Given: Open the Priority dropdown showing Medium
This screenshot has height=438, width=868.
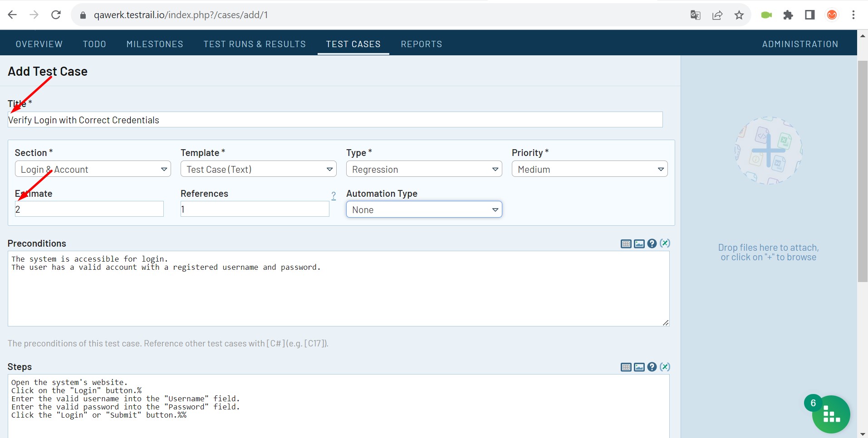Looking at the screenshot, I should click(x=590, y=169).
